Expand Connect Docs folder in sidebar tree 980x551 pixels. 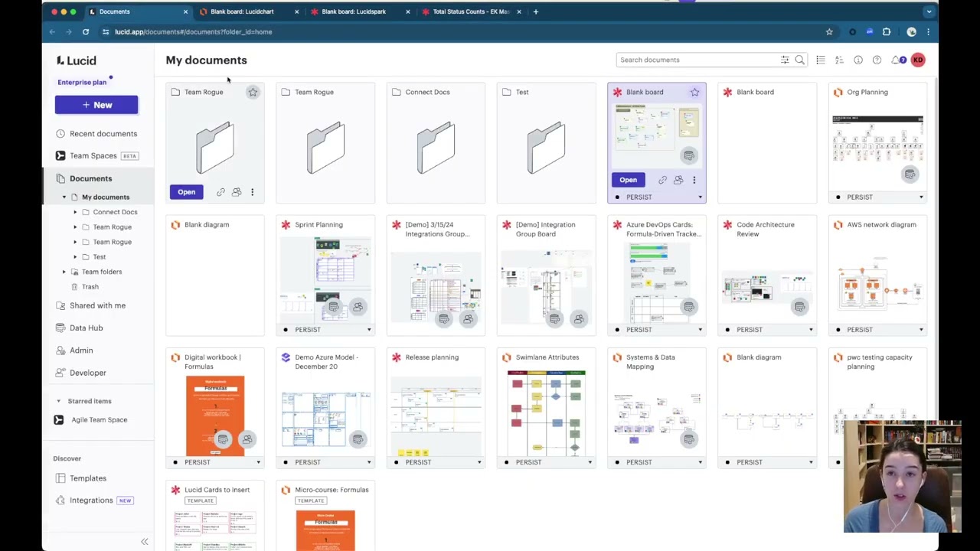pos(75,212)
